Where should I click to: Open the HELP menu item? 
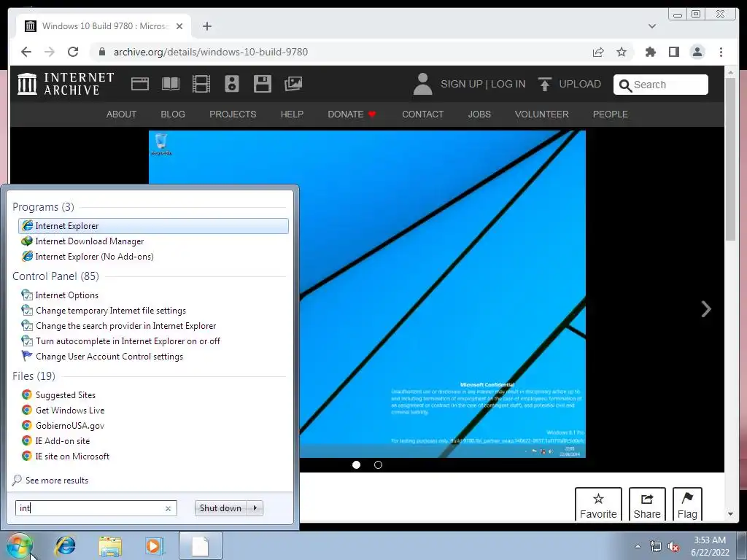[x=292, y=114]
